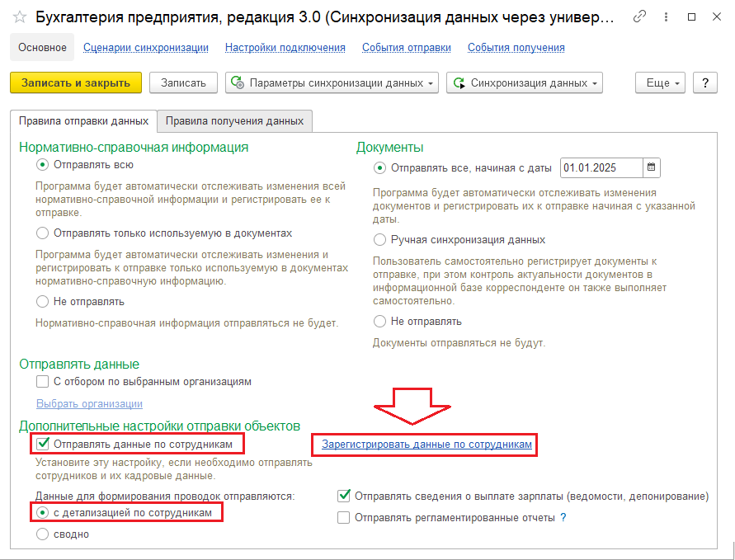Choose 'Не отправлять' under Документы
Screen dimensions: 735x560
click(x=379, y=322)
